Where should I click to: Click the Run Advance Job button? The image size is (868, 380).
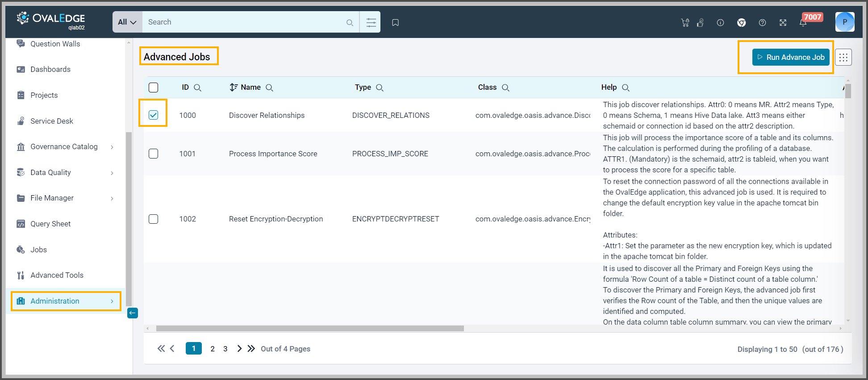click(791, 57)
